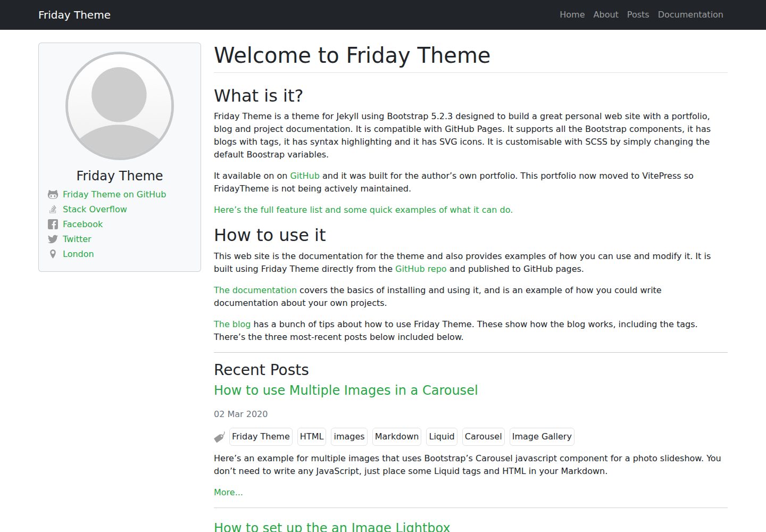Open the Home navigation item
766x532 pixels.
(572, 15)
